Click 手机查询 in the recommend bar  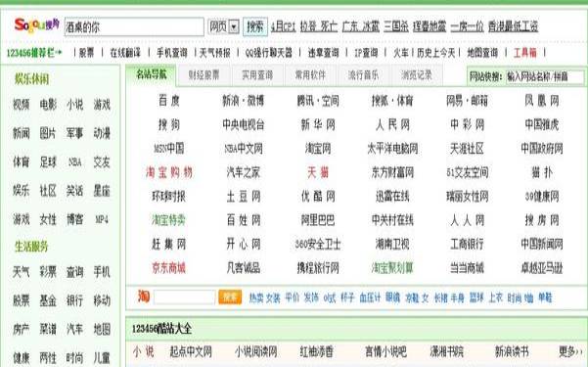[172, 53]
